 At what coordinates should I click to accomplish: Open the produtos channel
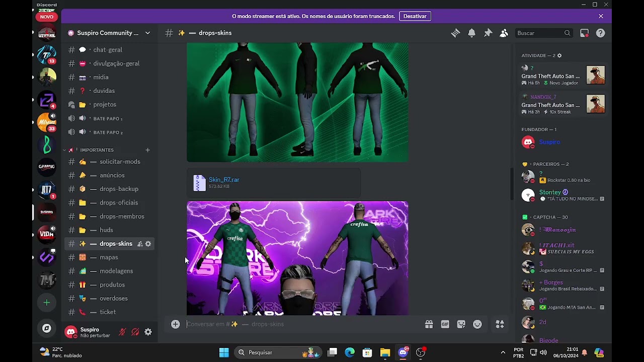coord(110,285)
